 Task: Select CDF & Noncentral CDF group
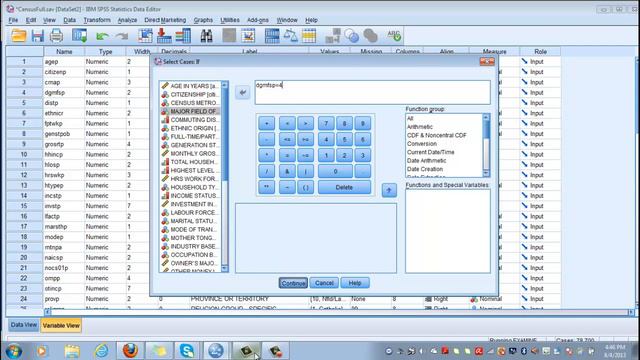[x=436, y=135]
